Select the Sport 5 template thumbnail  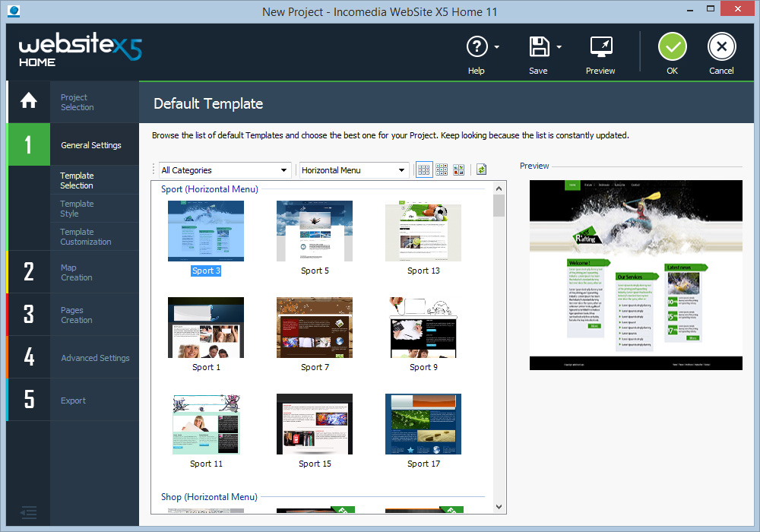pos(315,231)
